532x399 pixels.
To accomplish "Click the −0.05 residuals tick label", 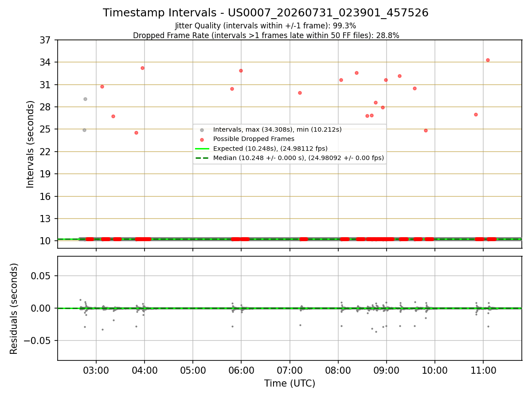I will (39, 340).
